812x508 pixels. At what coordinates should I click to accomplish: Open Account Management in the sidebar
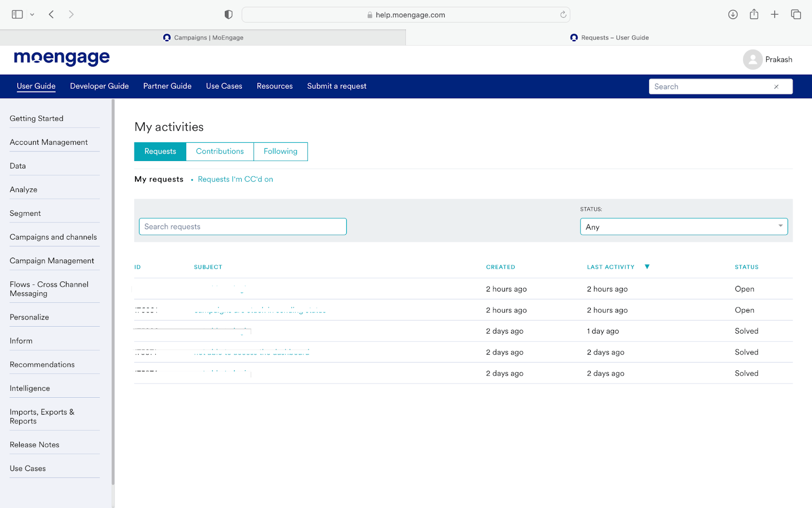pos(49,142)
